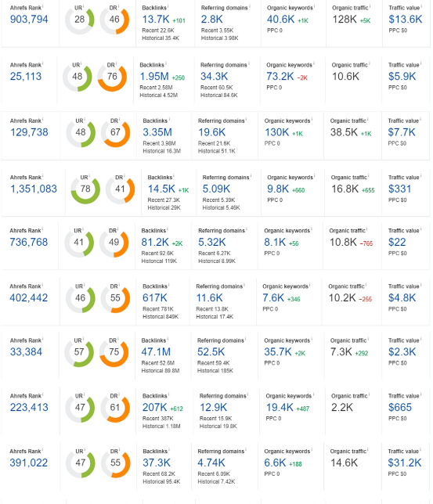The height and width of the screenshot is (504, 433).
Task: Open the 47.1M backlinks link
Action: tap(156, 352)
